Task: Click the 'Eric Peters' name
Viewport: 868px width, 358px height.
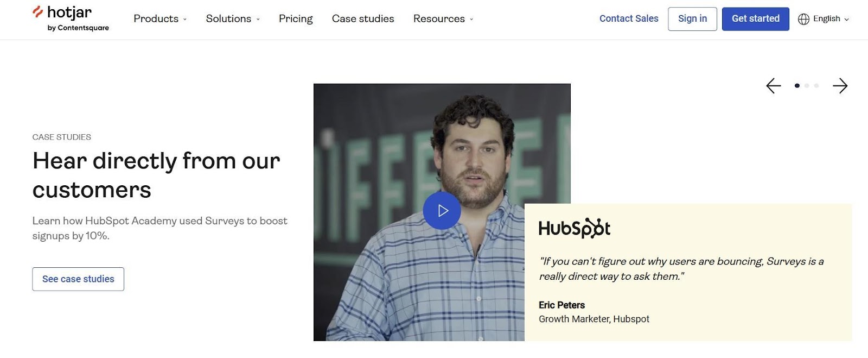Action: [x=561, y=305]
